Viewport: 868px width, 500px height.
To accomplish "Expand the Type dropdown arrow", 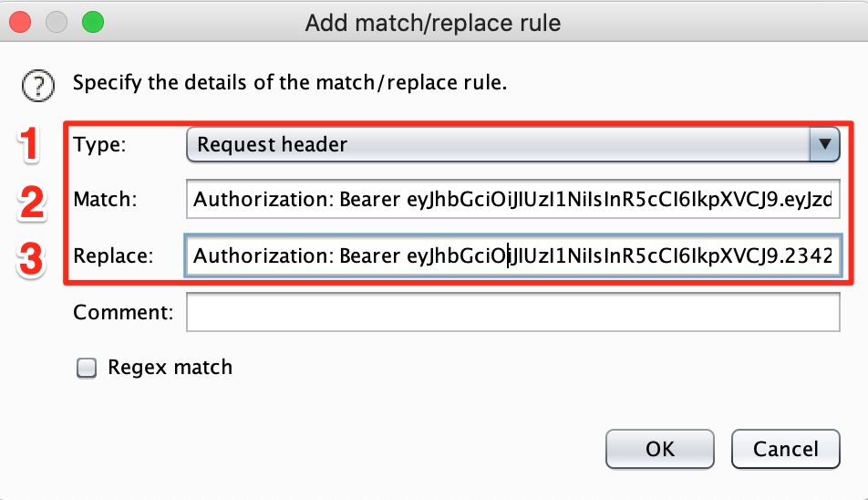I will 825,144.
